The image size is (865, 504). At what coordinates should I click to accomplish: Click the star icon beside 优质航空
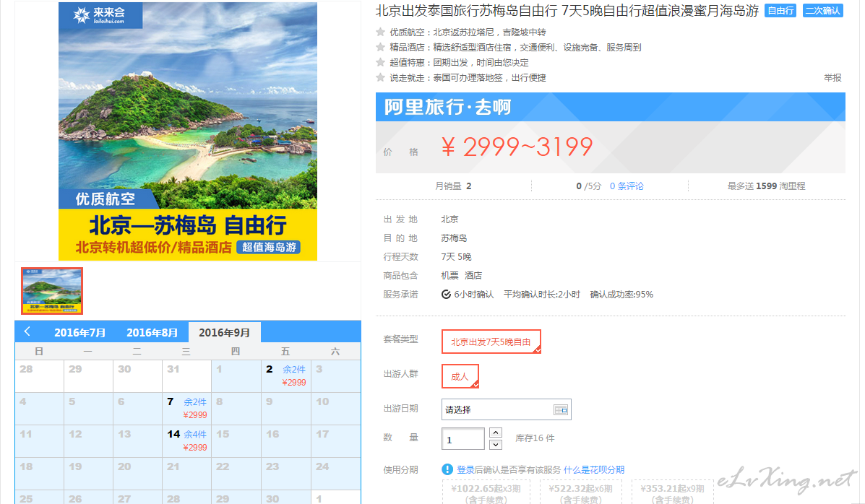pos(380,32)
